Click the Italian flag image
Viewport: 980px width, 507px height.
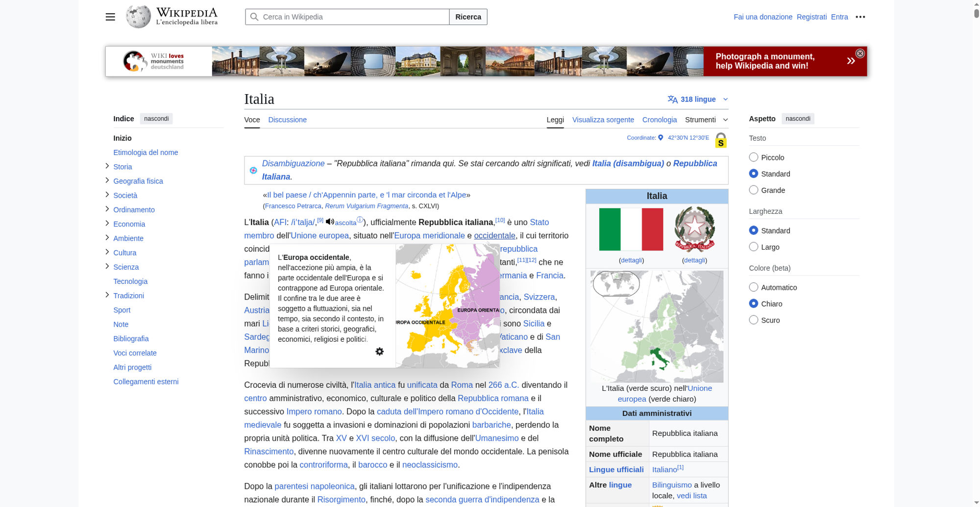tap(631, 229)
